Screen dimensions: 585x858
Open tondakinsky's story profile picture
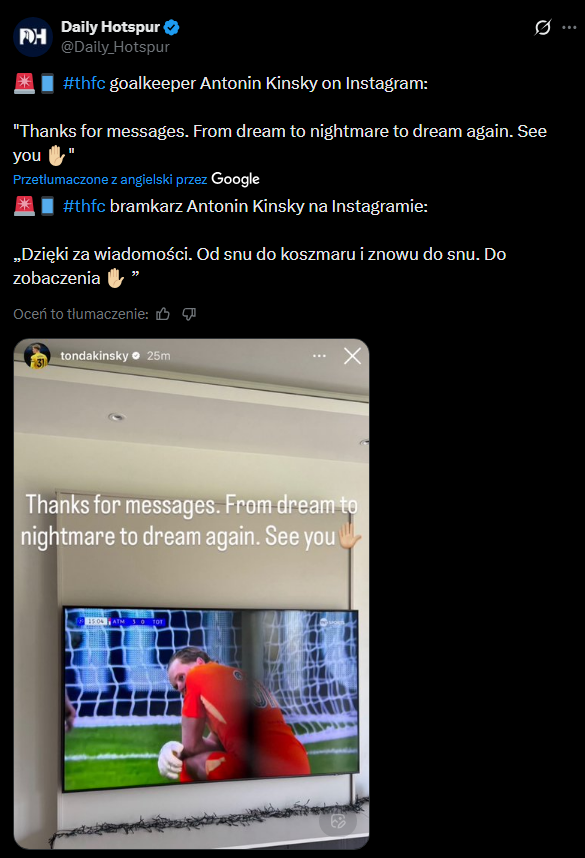[37, 356]
